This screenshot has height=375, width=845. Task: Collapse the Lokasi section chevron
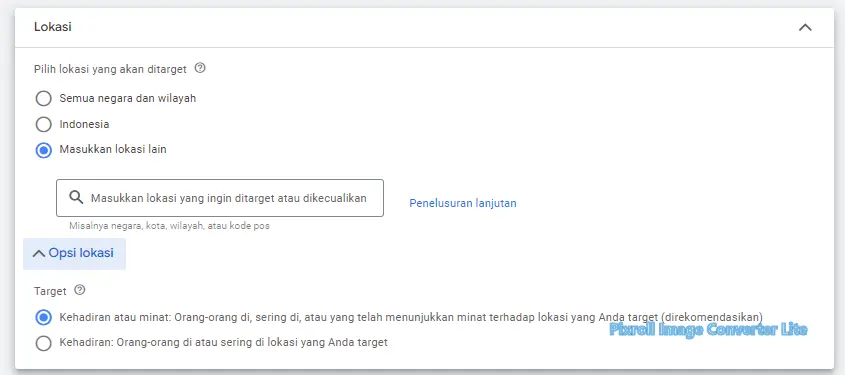tap(805, 27)
